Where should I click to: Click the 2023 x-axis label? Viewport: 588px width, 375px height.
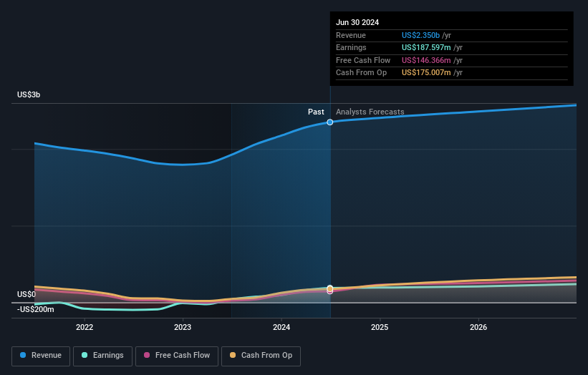pyautogui.click(x=183, y=327)
